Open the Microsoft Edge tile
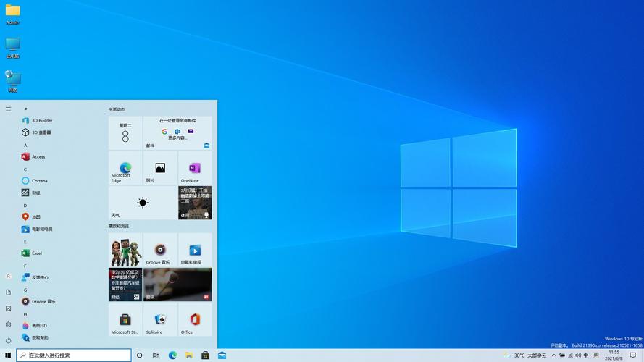The width and height of the screenshot is (644, 362). point(125,168)
